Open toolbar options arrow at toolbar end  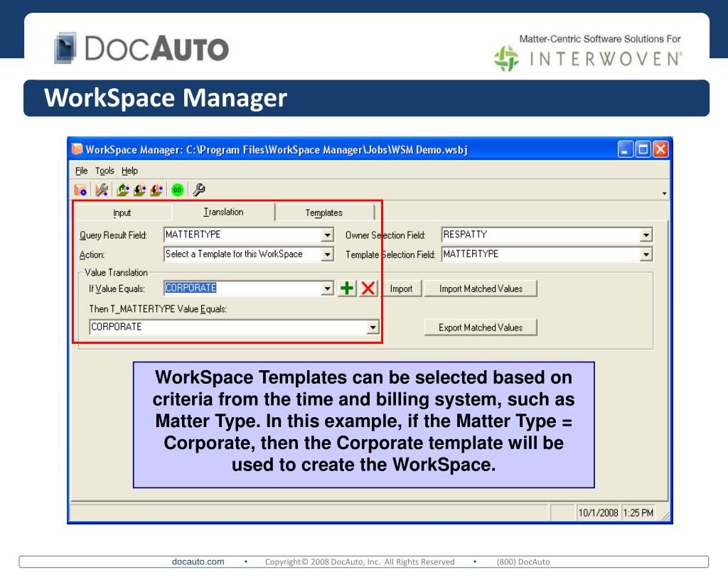(x=665, y=193)
